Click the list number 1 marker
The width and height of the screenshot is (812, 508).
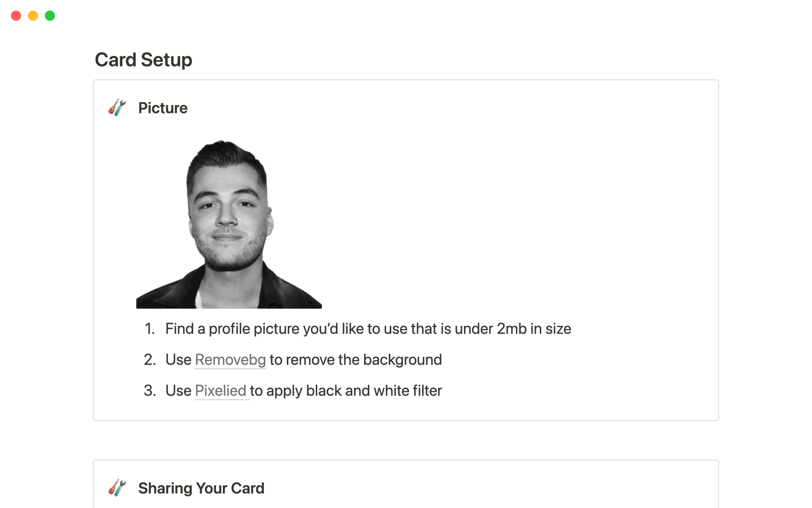tap(149, 329)
